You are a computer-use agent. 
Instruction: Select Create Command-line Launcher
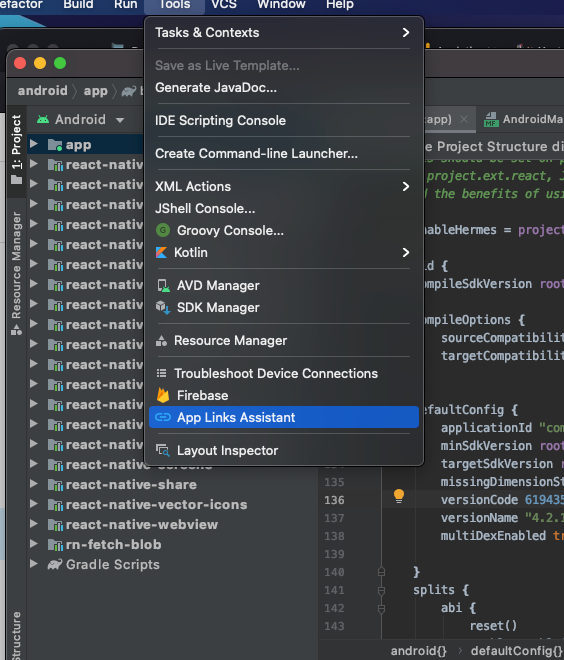284,153
